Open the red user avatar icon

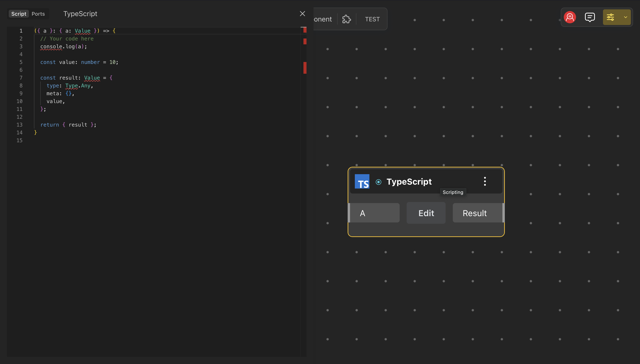click(x=570, y=17)
